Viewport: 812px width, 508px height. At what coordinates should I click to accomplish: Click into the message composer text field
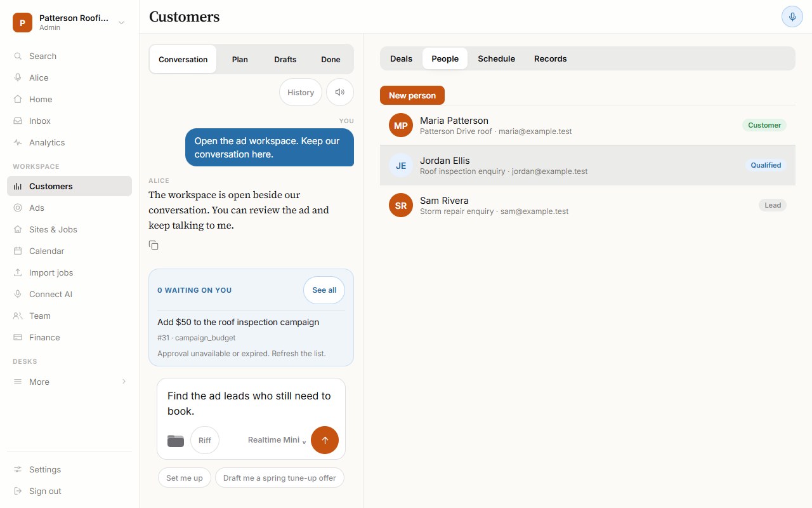(251, 403)
